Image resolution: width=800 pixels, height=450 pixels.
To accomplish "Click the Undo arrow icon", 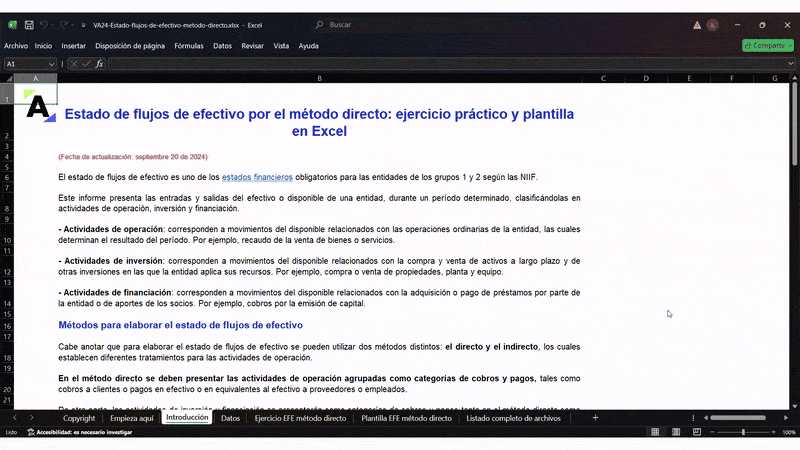I will coord(43,24).
